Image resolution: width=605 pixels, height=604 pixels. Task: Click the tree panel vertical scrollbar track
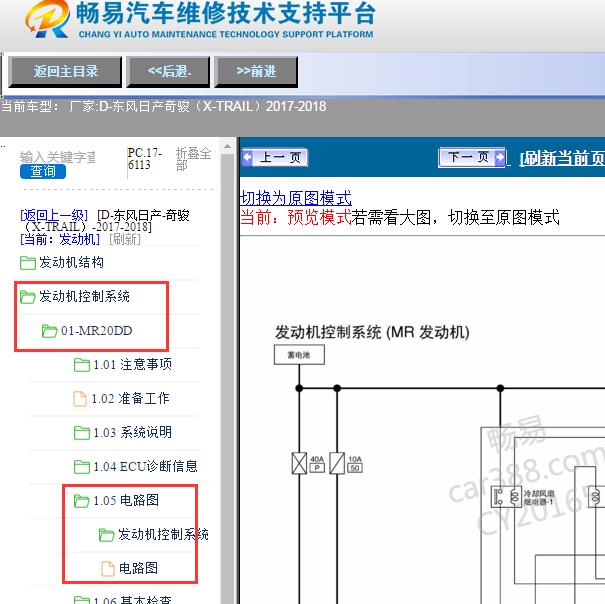point(227,378)
